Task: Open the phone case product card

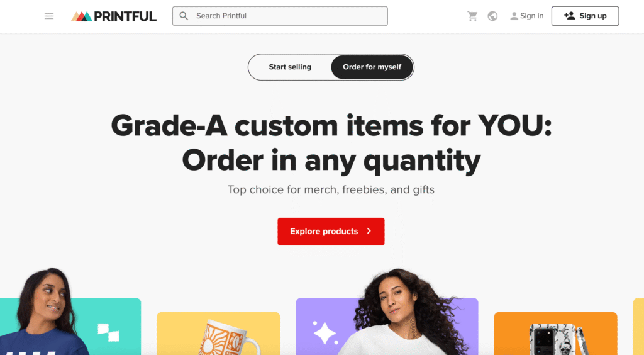Action: [x=555, y=333]
